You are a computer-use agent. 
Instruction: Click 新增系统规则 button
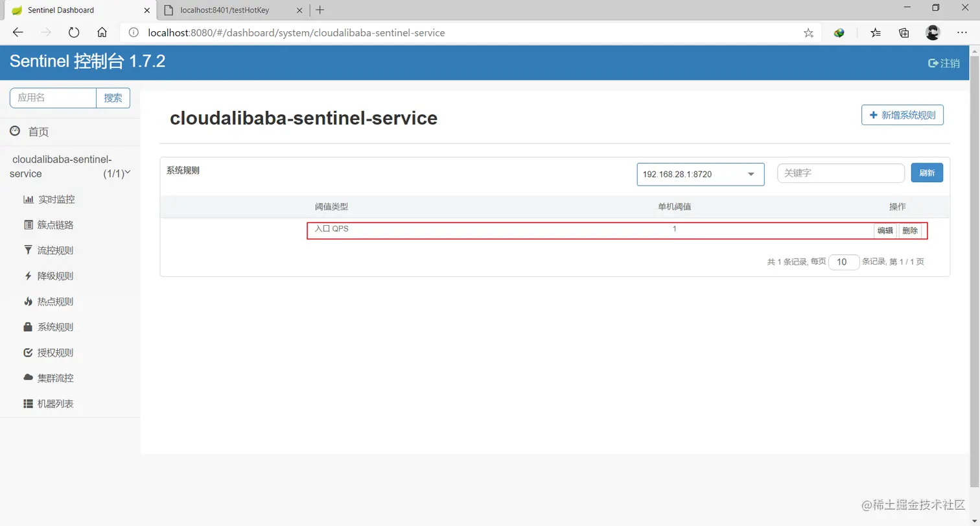point(902,115)
